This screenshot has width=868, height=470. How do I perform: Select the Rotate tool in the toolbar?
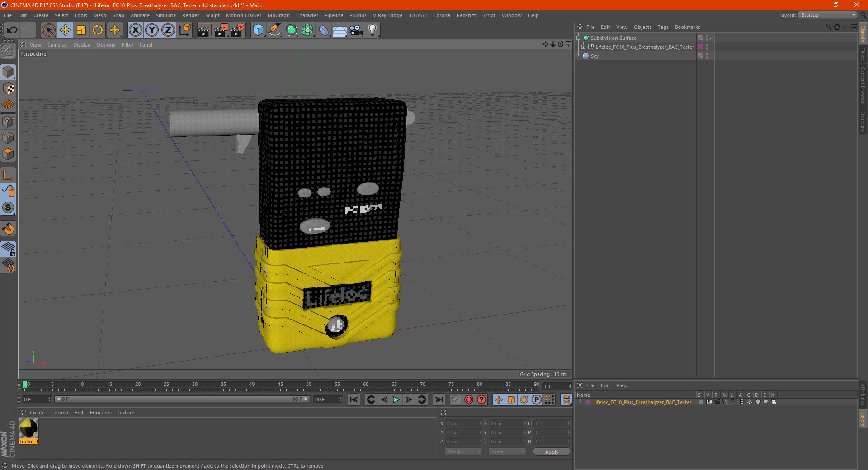click(x=98, y=30)
